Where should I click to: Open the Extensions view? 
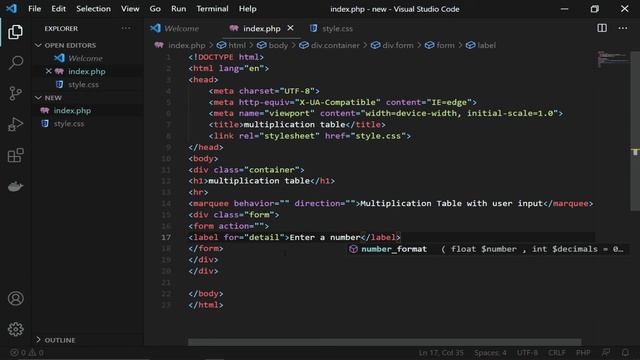point(15,155)
